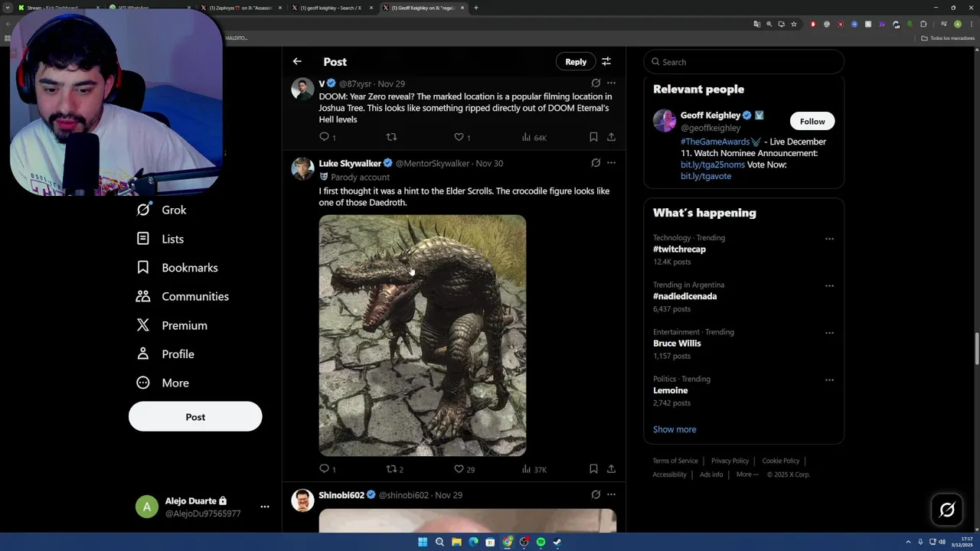Open Bruce Willis trending topic
The height and width of the screenshot is (551, 980).
pyautogui.click(x=677, y=344)
